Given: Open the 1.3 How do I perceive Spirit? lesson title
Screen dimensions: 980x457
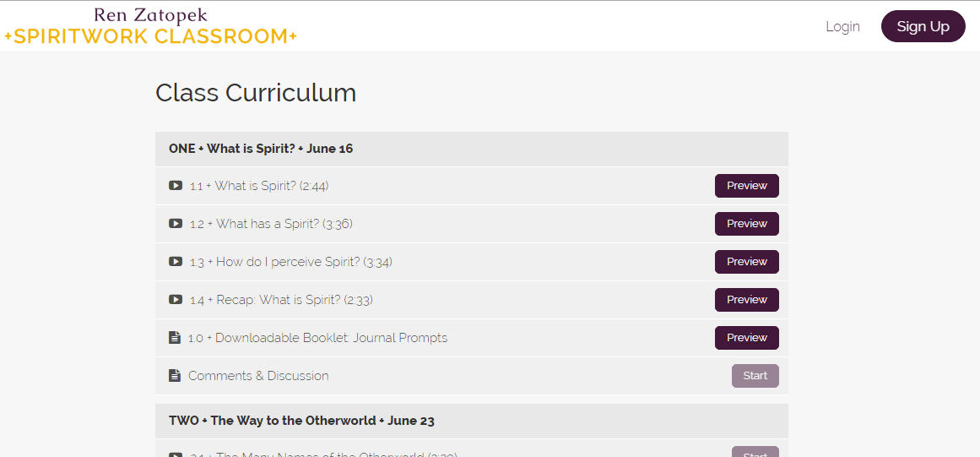Looking at the screenshot, I should pos(291,262).
